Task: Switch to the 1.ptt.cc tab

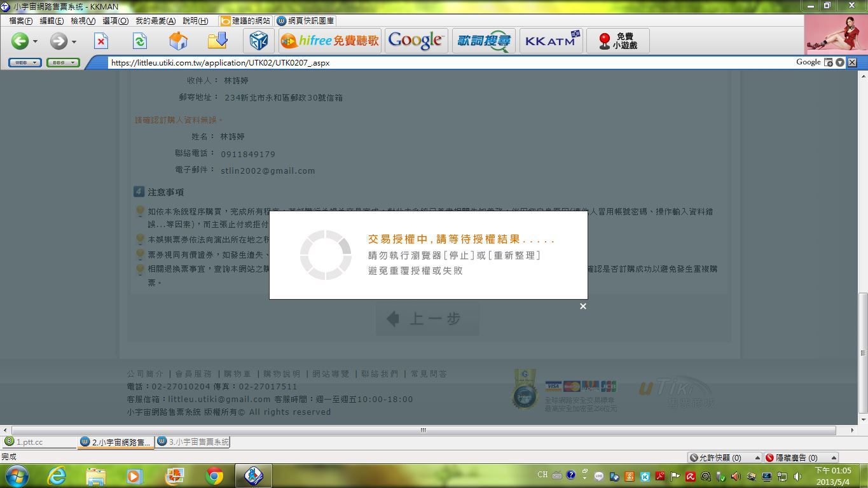Action: pos(38,442)
